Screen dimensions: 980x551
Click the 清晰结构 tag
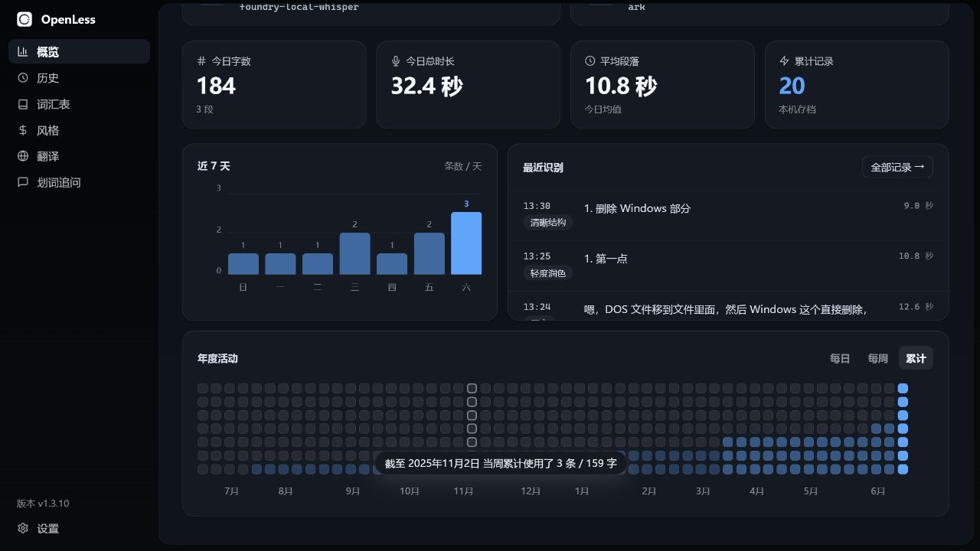(548, 223)
